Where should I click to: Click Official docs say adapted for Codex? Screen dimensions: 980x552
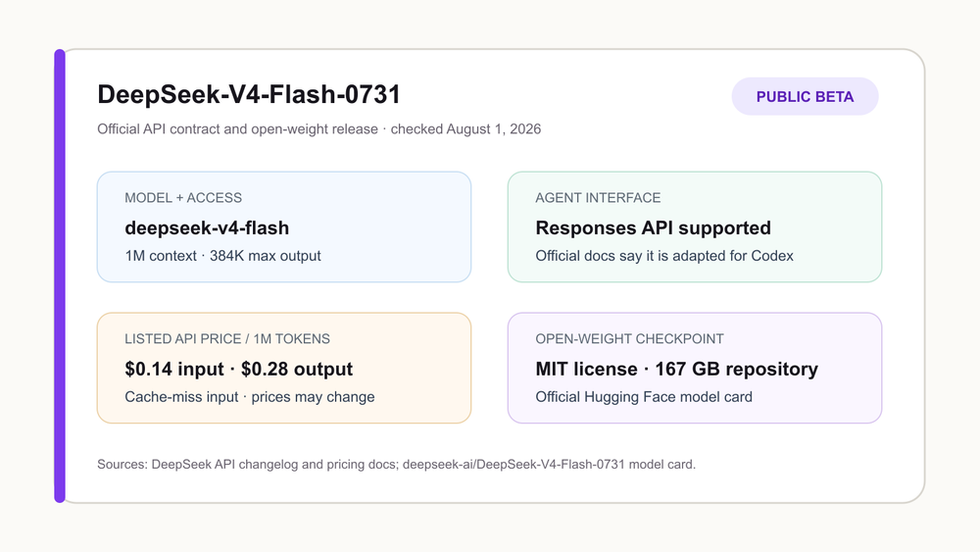coord(664,256)
